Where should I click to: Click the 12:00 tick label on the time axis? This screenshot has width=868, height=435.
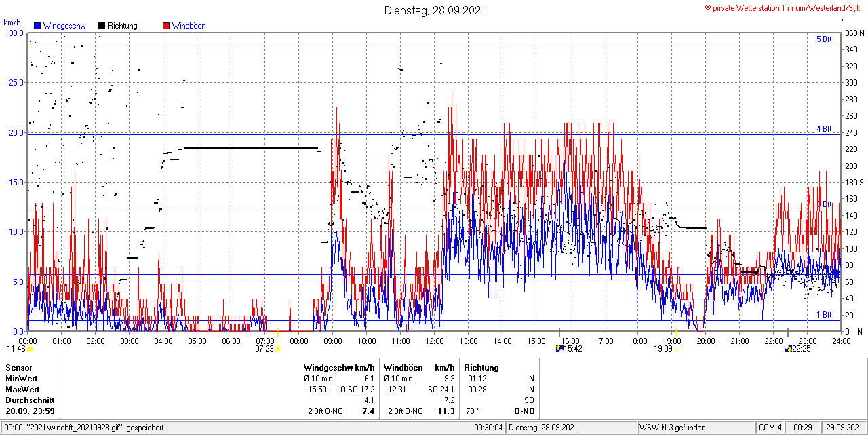coord(435,341)
